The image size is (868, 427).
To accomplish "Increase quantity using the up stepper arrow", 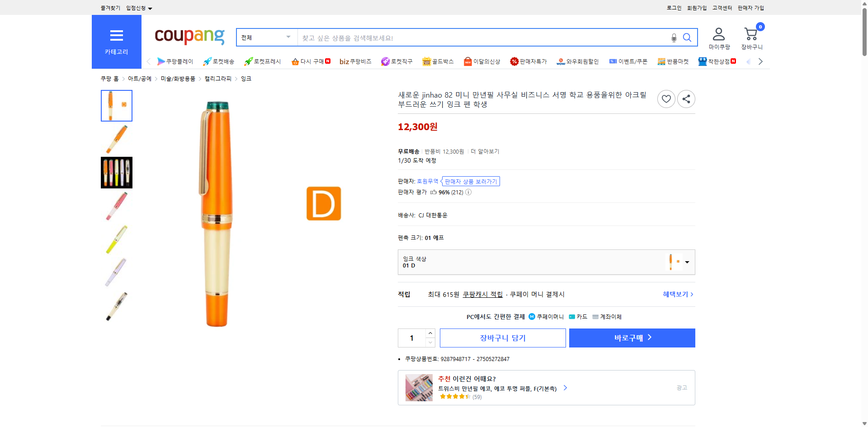I will click(430, 333).
